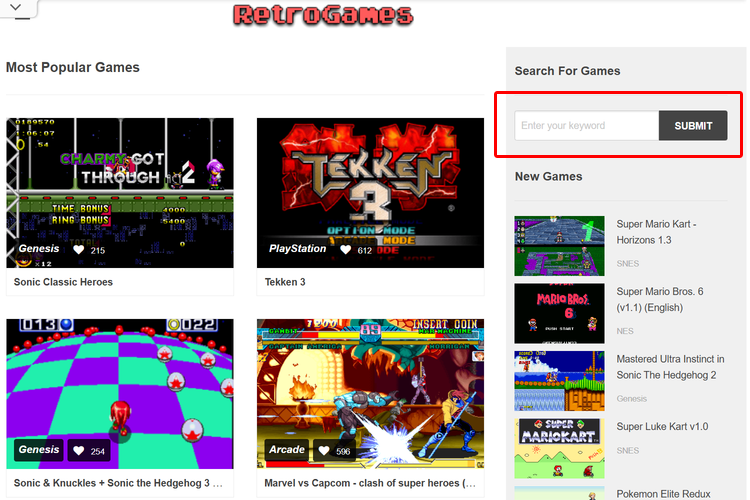Open the Tekken 3 title link
750x500 pixels.
pyautogui.click(x=285, y=282)
